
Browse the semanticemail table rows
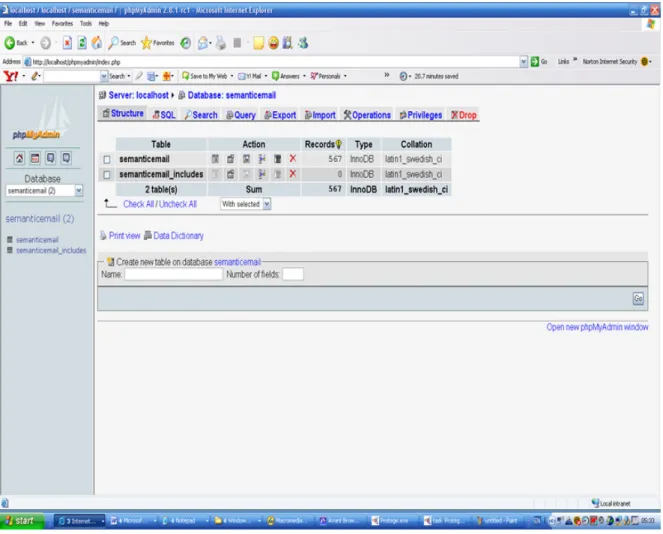coord(215,159)
